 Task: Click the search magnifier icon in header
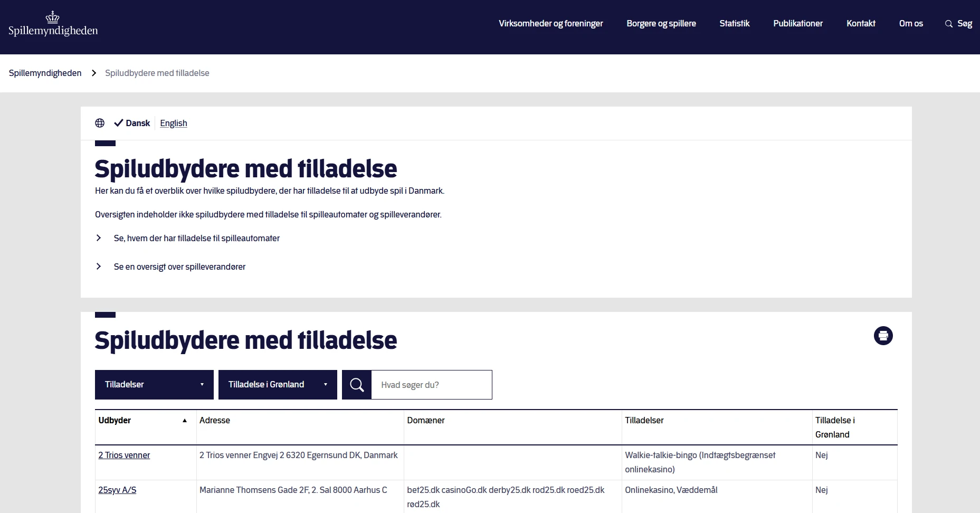948,24
